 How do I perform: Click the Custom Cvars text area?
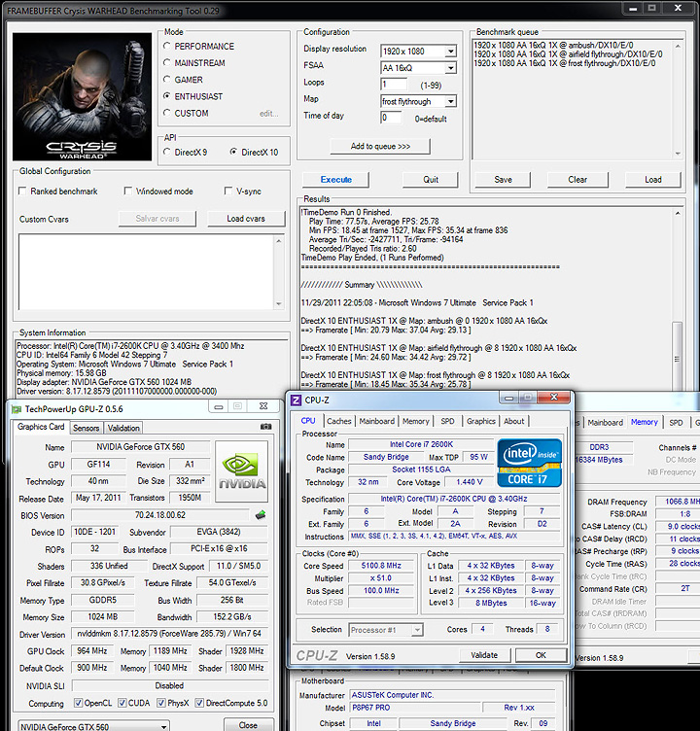[x=146, y=272]
